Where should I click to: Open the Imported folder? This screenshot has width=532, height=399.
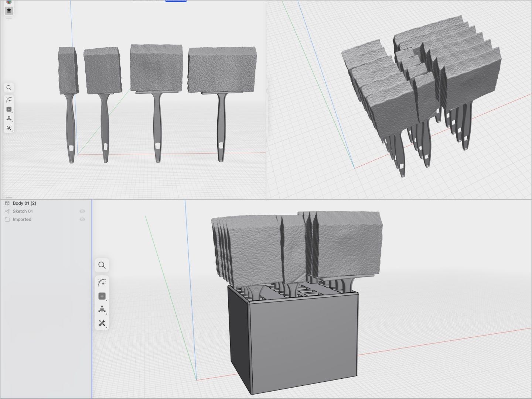[x=22, y=219]
